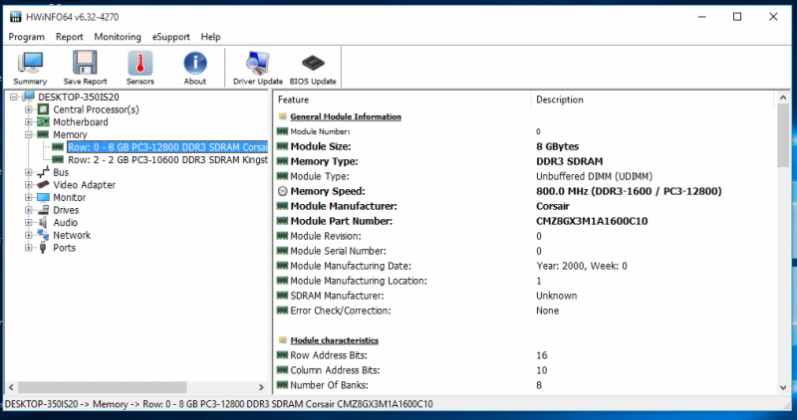Click the General Module Information folder icon
797x420 pixels.
(x=283, y=116)
